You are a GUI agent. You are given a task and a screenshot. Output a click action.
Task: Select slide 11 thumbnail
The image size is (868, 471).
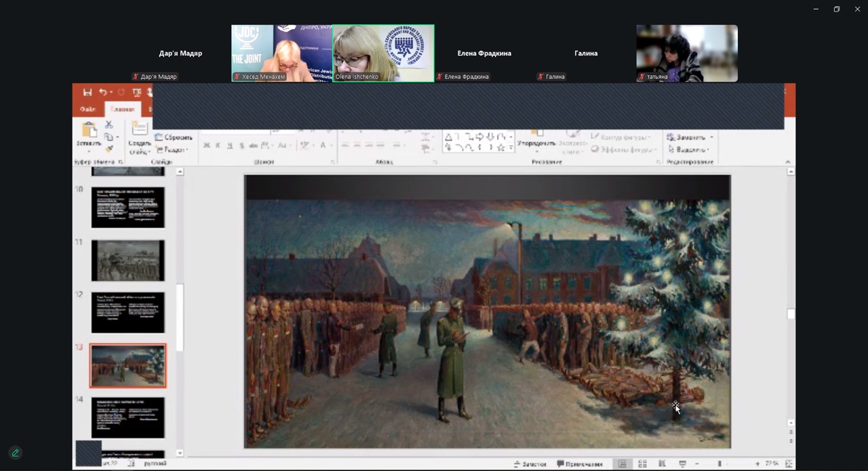coord(127,261)
